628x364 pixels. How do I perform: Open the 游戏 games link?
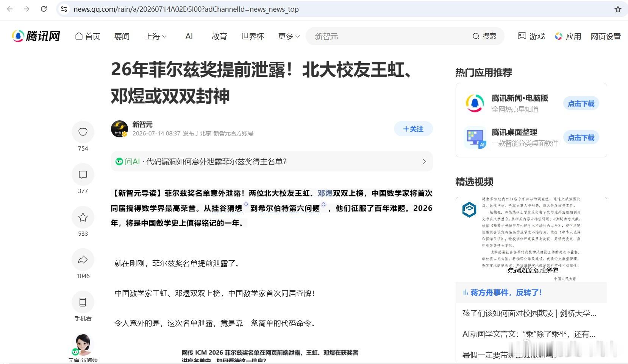tap(531, 36)
